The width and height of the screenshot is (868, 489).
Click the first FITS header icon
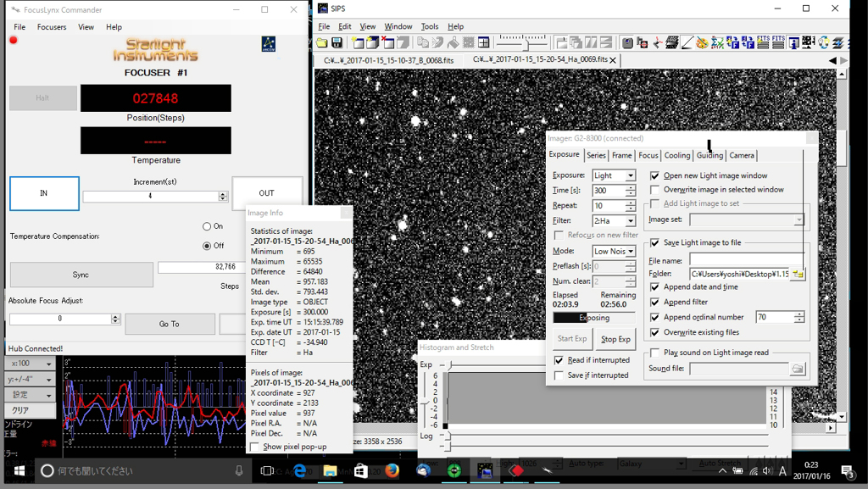[763, 42]
